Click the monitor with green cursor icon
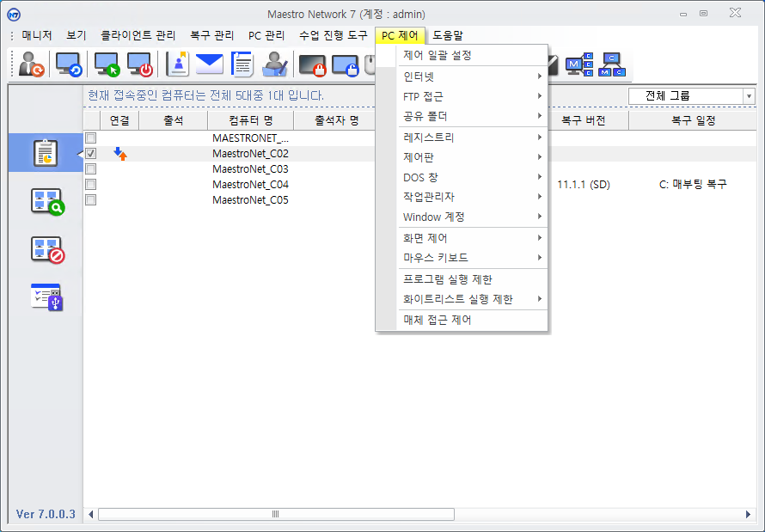 point(107,64)
